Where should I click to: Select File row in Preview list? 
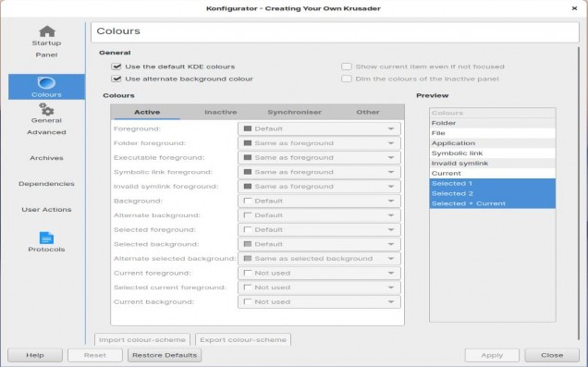pos(493,133)
